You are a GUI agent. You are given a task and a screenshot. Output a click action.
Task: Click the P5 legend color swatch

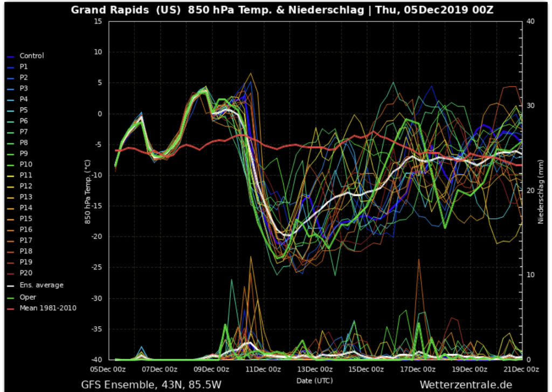(x=11, y=111)
